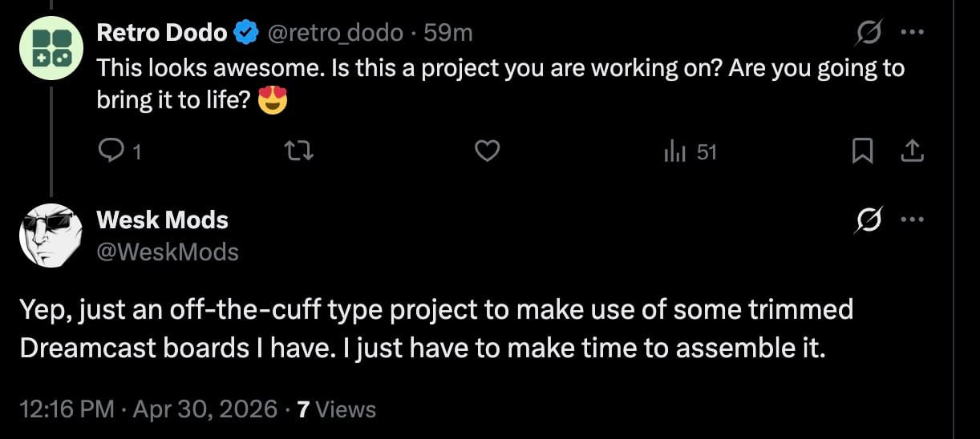Click the Retro Dodo display name
The height and width of the screenshot is (439, 980).
pyautogui.click(x=161, y=33)
